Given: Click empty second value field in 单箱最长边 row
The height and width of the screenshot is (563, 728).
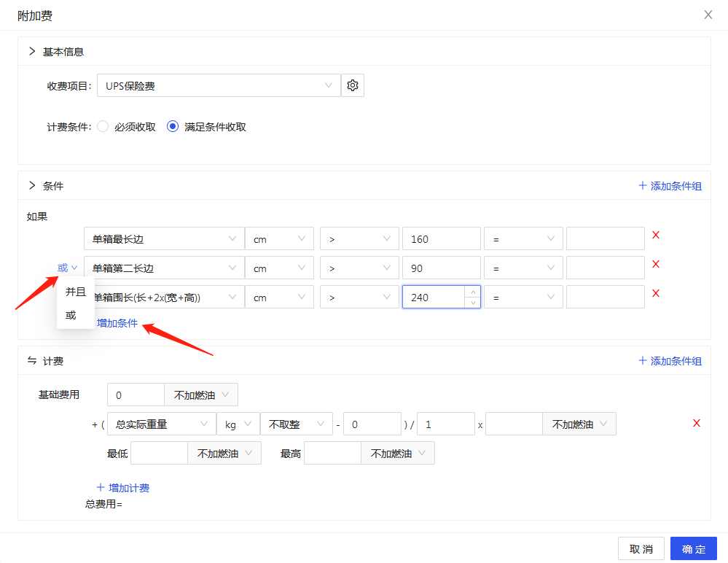Looking at the screenshot, I should (x=606, y=238).
